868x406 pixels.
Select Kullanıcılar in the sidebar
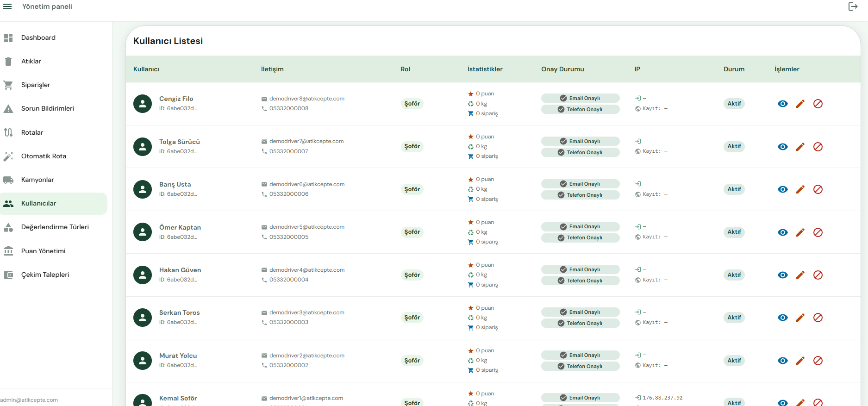54,203
